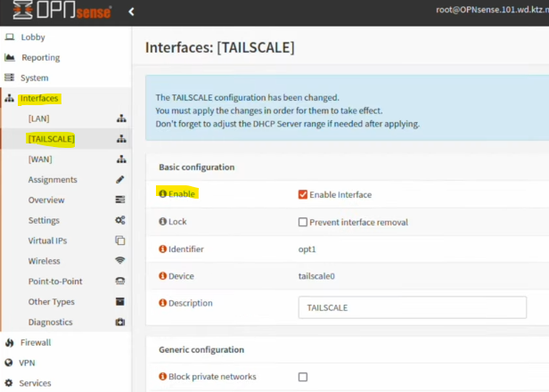Viewport: 549px width, 392px height.
Task: Collapse sidebar with the left chevron
Action: click(131, 12)
